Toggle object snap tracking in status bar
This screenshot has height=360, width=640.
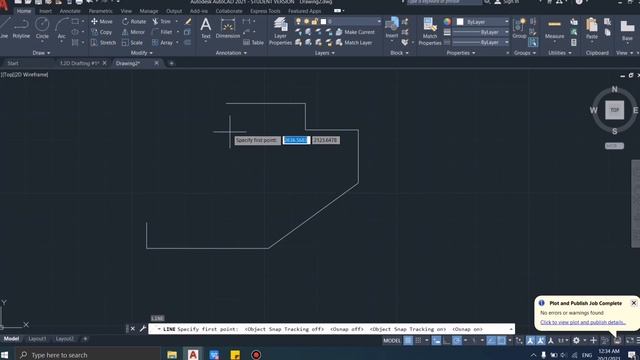(x=491, y=340)
